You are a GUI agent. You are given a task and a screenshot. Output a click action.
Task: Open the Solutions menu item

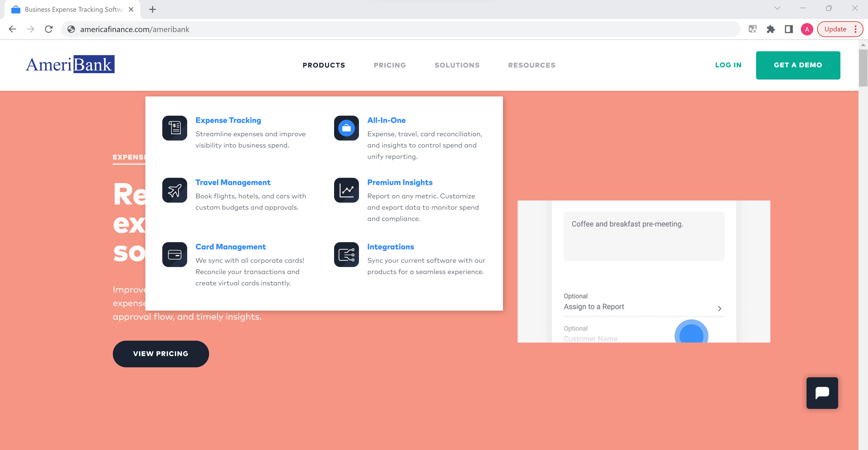(457, 65)
